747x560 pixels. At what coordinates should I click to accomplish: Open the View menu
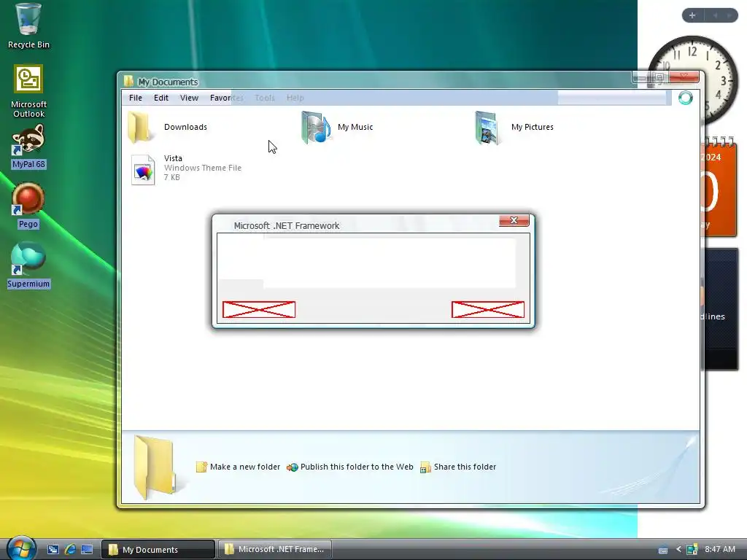pos(189,98)
